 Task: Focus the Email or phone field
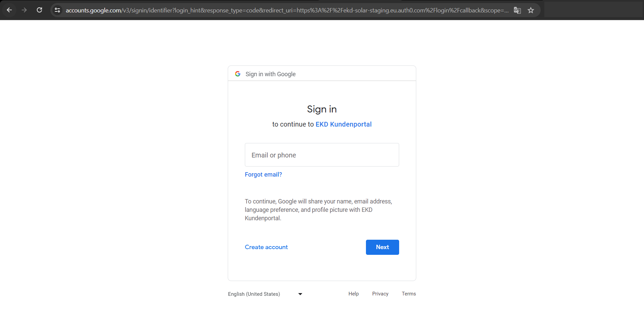point(322,155)
